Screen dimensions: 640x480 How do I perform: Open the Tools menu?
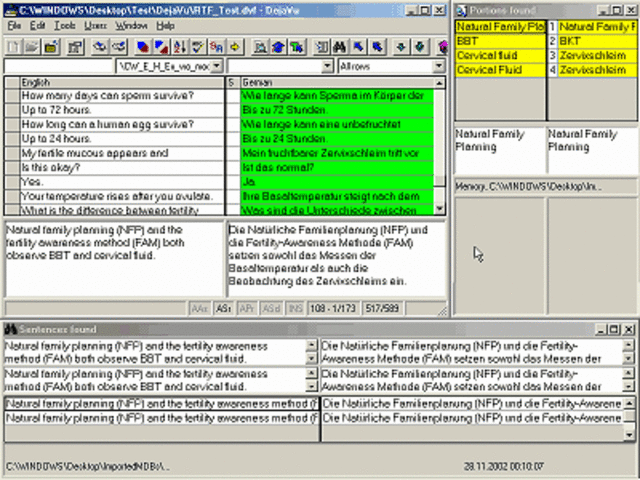(x=65, y=26)
